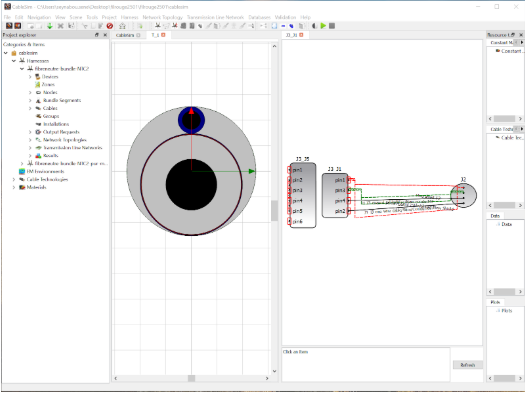
Task: Collapse the Harnesses tree node
Action: [14, 61]
